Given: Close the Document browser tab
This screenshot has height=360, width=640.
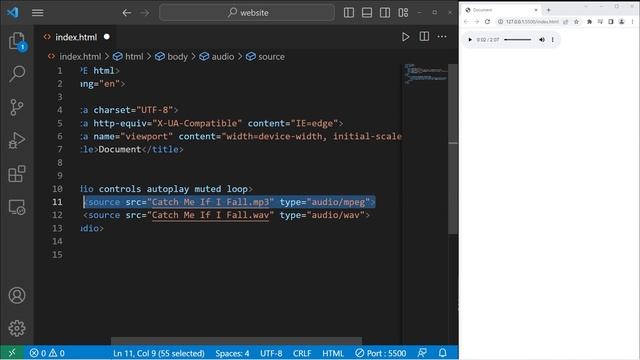Looking at the screenshot, I should pos(536,10).
